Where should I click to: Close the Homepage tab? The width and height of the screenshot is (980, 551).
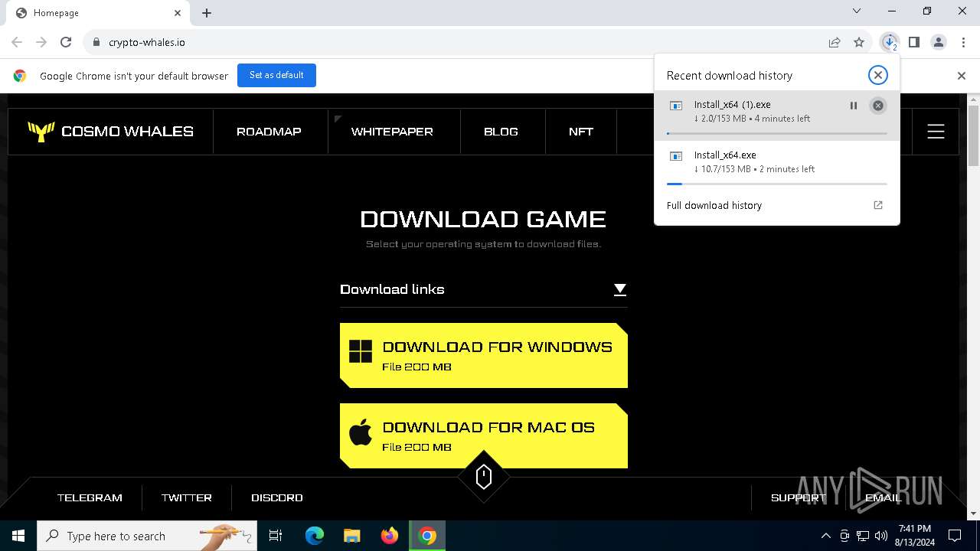point(178,13)
